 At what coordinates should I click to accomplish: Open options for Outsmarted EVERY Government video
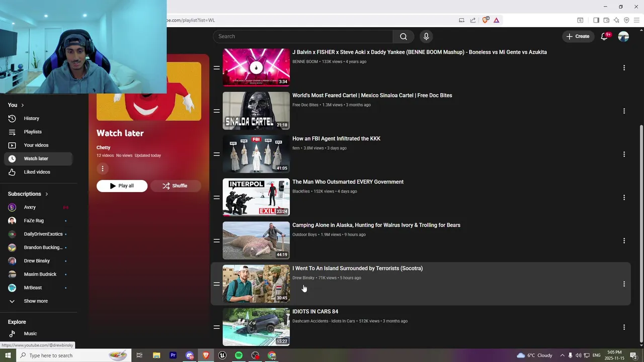[624, 197]
